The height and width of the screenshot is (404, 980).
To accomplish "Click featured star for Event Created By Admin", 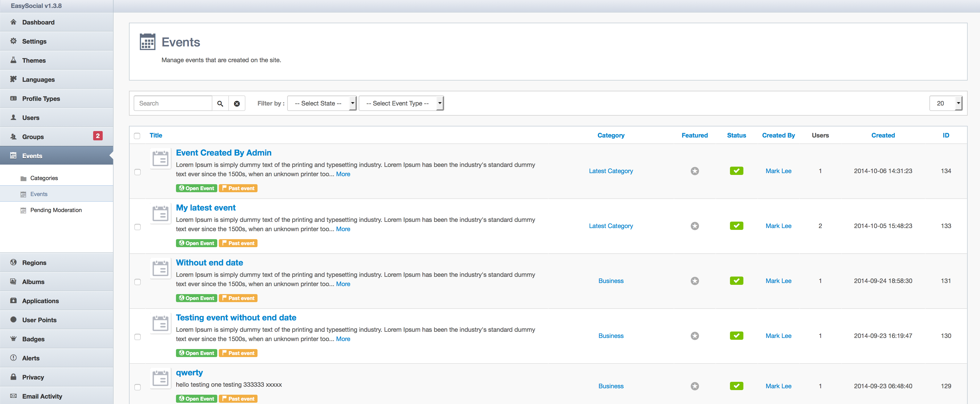I will click(x=695, y=171).
